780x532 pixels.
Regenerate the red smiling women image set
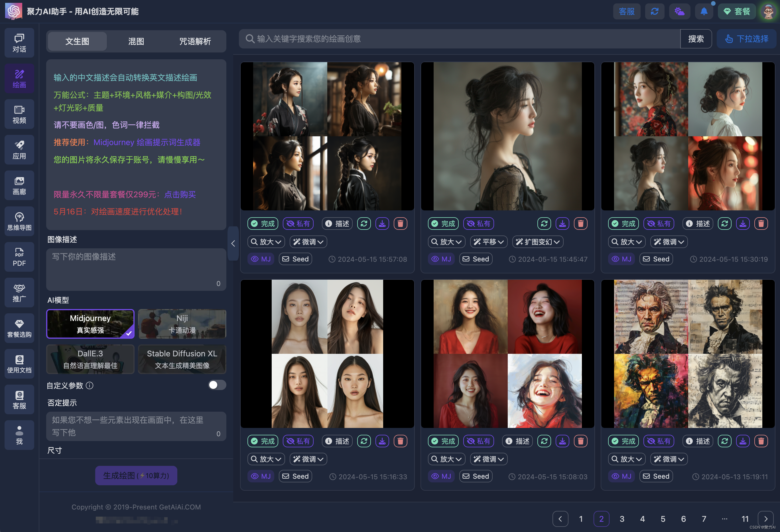click(544, 441)
